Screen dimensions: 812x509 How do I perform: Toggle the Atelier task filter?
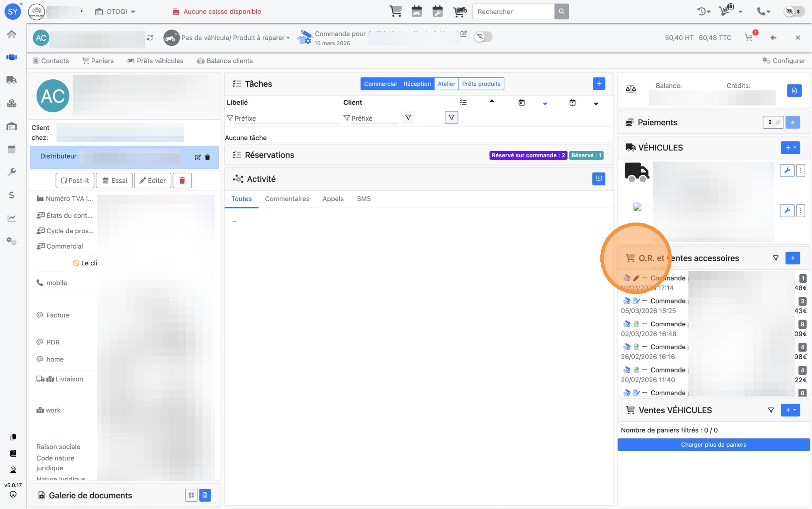446,84
